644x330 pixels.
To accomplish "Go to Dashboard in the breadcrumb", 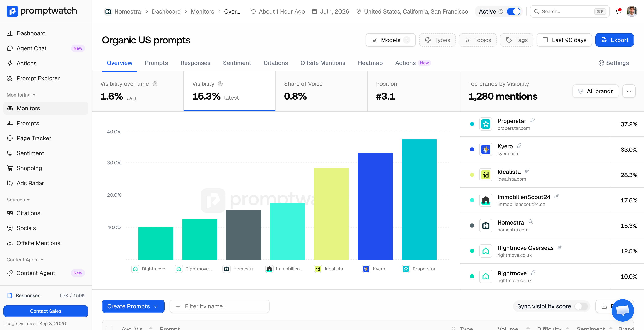I will 166,11.
